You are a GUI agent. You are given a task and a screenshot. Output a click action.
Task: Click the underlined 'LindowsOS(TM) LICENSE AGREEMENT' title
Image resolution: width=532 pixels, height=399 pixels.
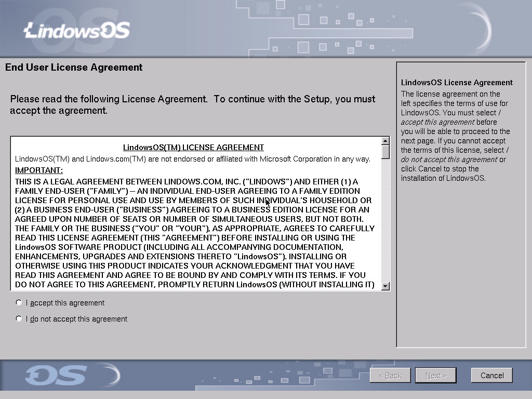[193, 148]
